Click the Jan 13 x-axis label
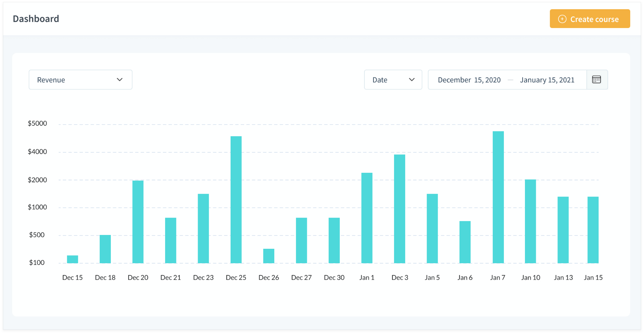The width and height of the screenshot is (644, 334). (563, 277)
